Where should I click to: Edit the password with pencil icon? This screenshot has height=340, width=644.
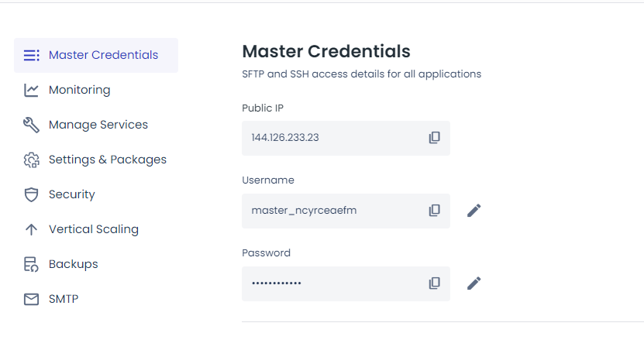(x=474, y=283)
